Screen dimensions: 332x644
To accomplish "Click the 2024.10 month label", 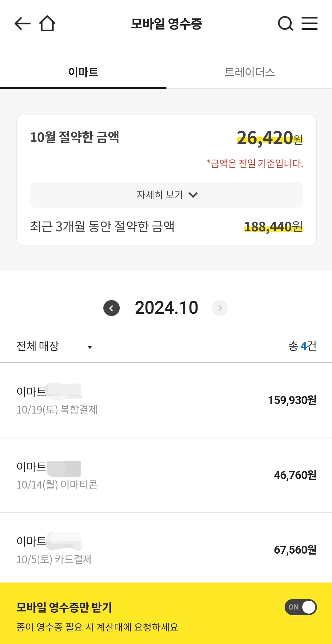I will 166,308.
